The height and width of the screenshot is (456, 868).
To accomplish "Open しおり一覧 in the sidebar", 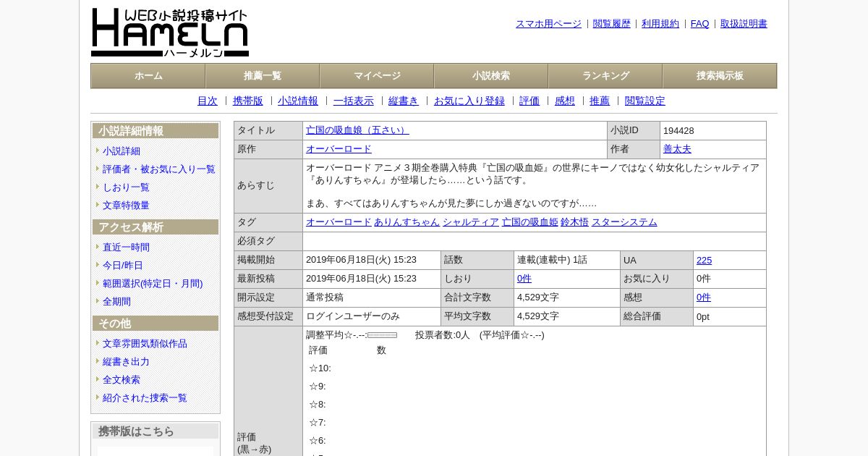I will 126,187.
